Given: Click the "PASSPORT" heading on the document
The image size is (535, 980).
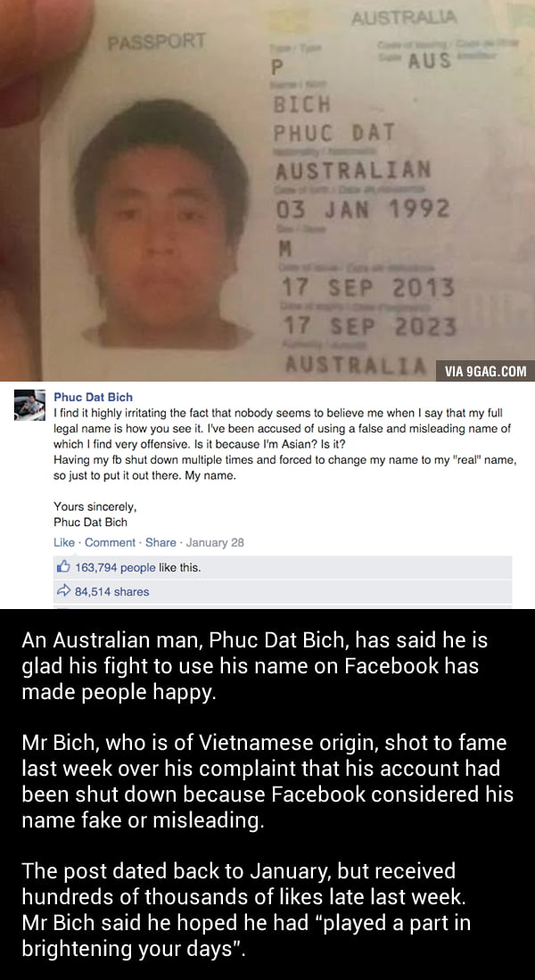Looking at the screenshot, I should [156, 43].
